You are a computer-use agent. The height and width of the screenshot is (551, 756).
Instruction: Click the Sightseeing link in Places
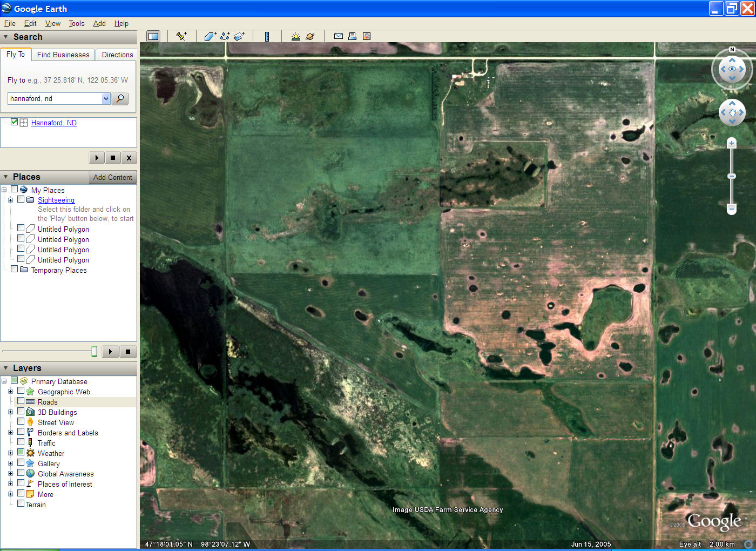56,200
